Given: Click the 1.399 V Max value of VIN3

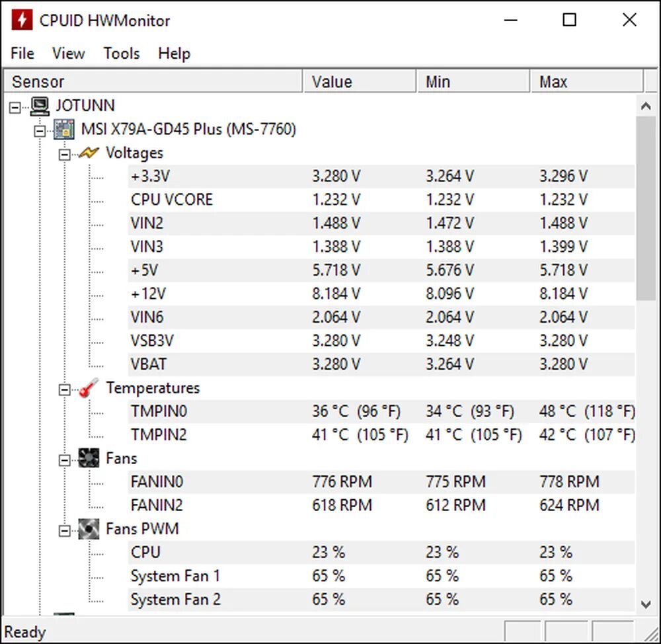Looking at the screenshot, I should pyautogui.click(x=564, y=247).
